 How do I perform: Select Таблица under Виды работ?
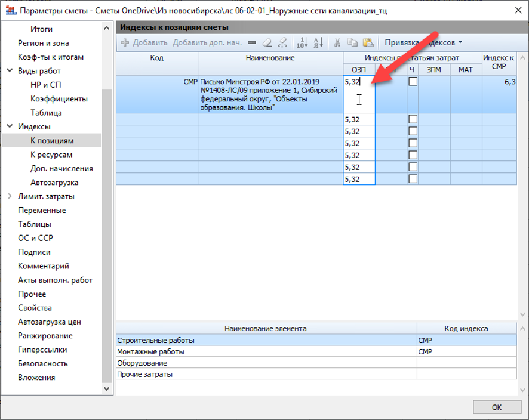(x=46, y=113)
